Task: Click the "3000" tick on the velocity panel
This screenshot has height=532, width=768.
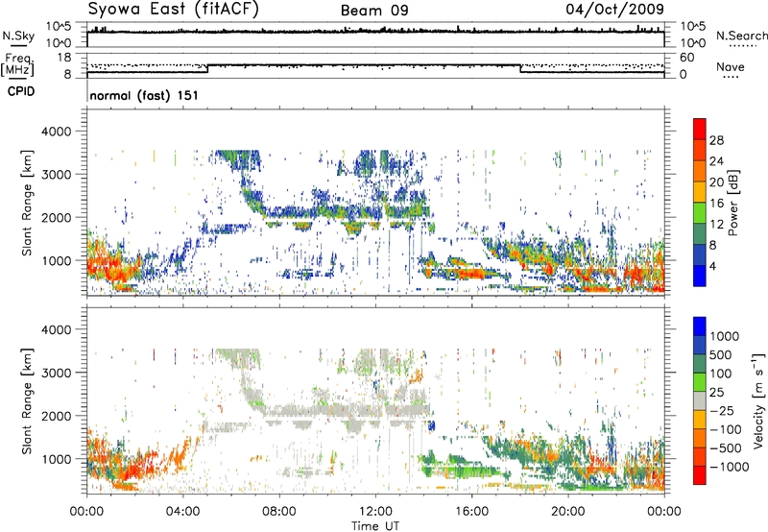Action: (56, 373)
